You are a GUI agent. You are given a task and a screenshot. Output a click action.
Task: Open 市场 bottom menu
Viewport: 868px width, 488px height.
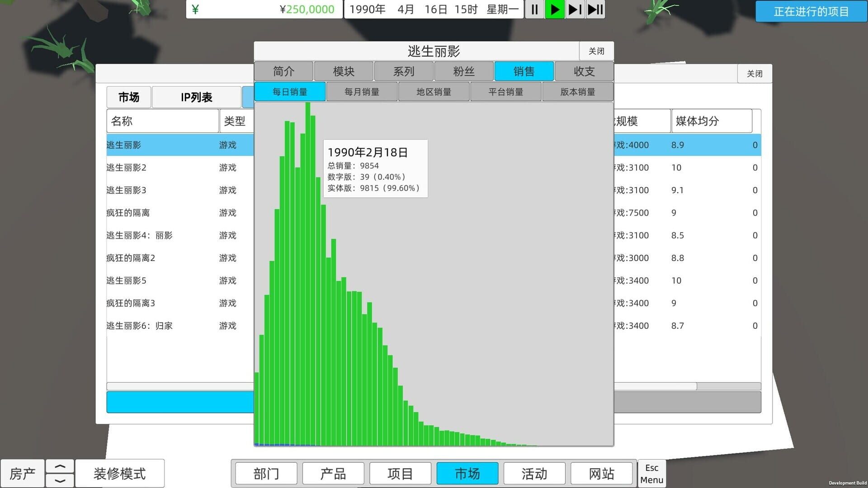click(467, 474)
